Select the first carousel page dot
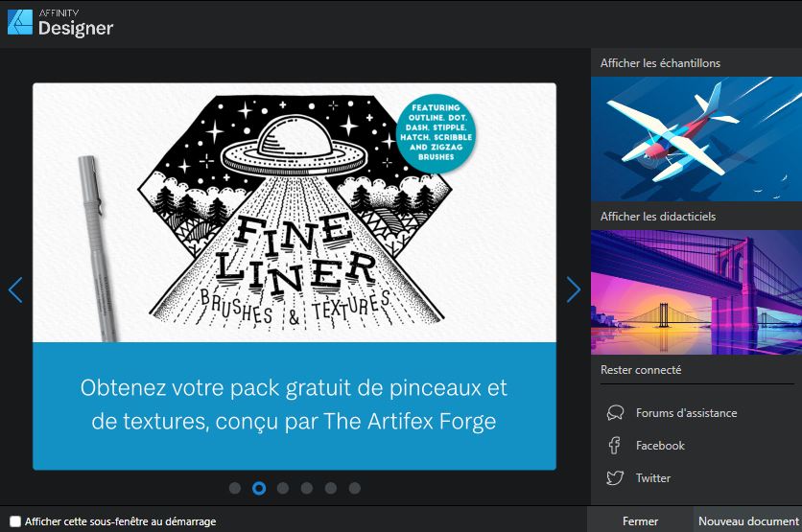 pyautogui.click(x=235, y=488)
